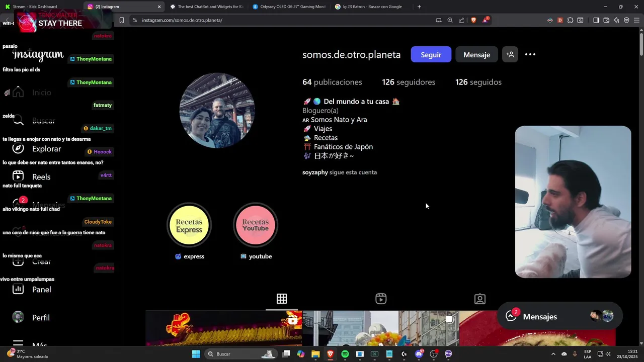
Task: Click Brave Rewards triangle icon
Action: coord(486,20)
